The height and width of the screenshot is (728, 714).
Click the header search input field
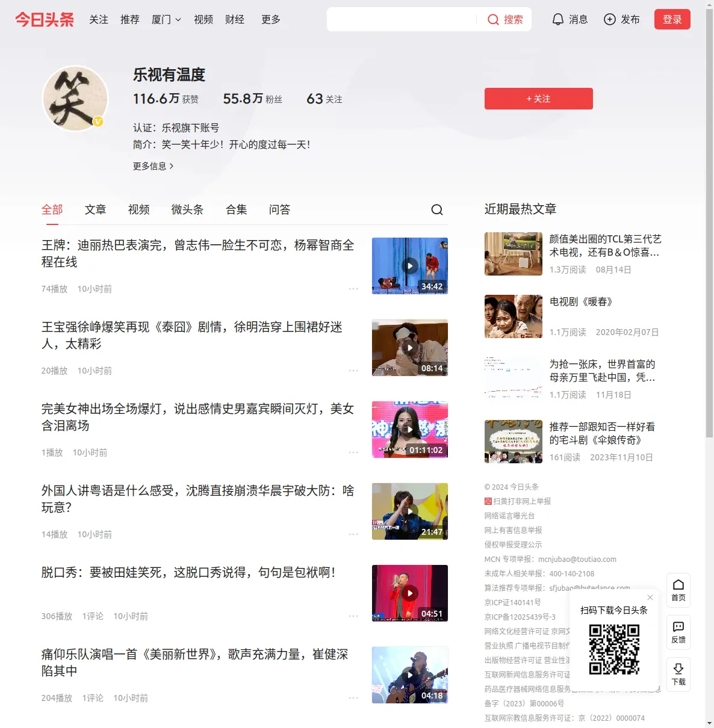(402, 19)
